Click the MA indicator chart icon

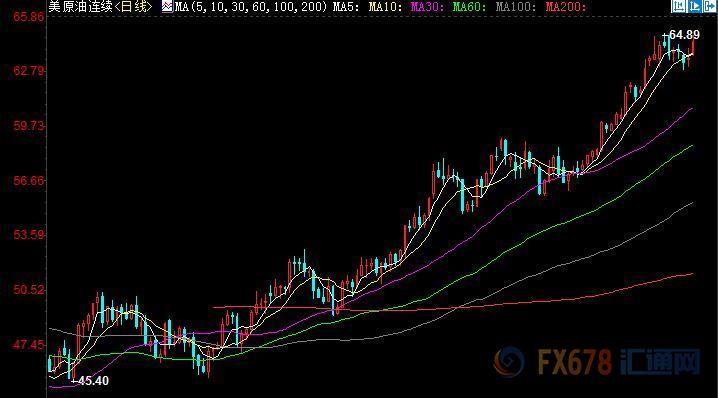coord(167,6)
